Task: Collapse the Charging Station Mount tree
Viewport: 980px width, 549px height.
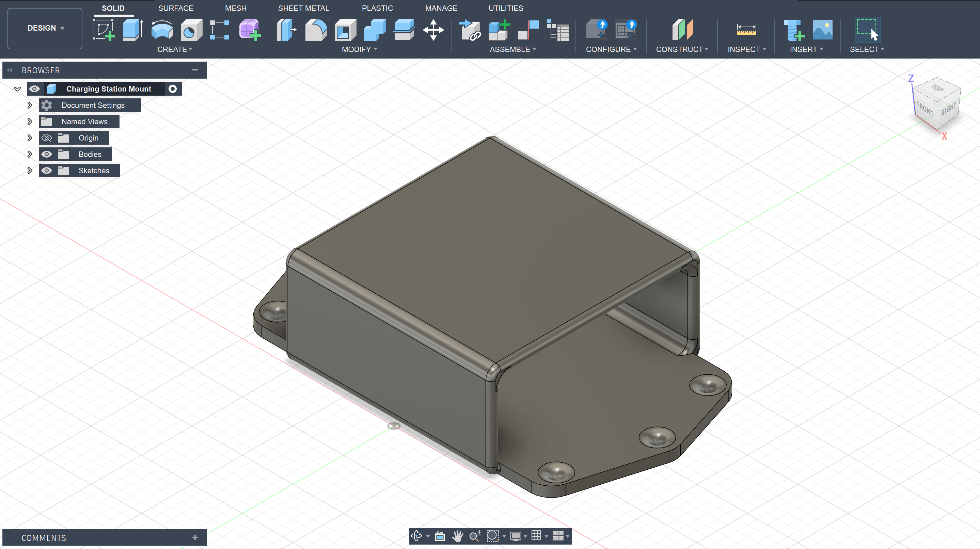Action: coord(17,89)
